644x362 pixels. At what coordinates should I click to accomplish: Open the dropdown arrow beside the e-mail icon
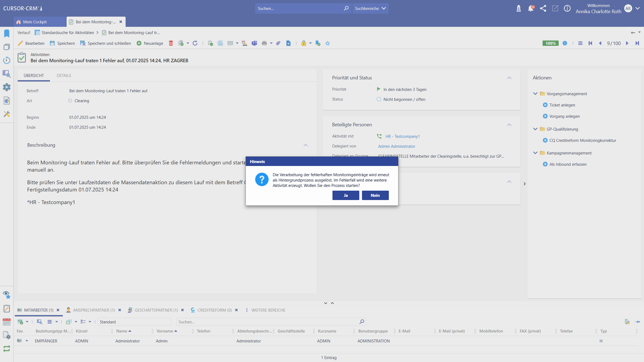(237, 43)
